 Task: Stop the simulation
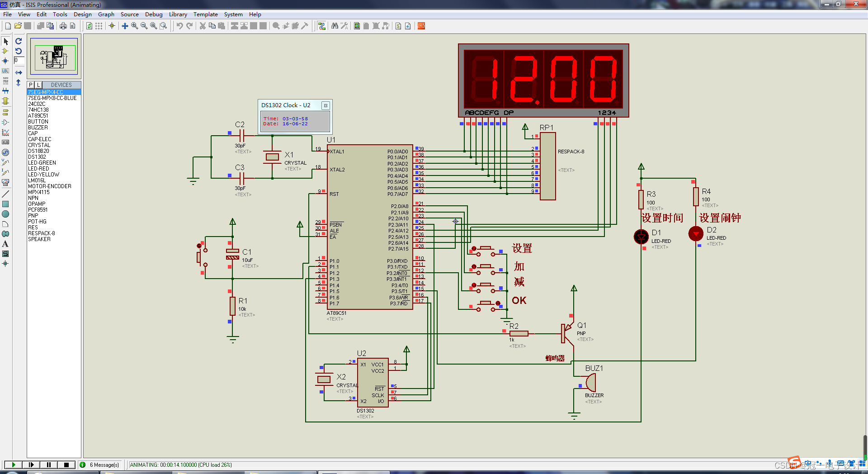pyautogui.click(x=66, y=465)
